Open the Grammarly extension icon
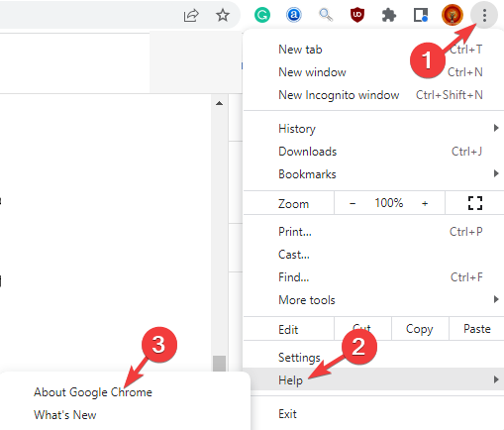Image resolution: width=504 pixels, height=430 pixels. click(262, 15)
